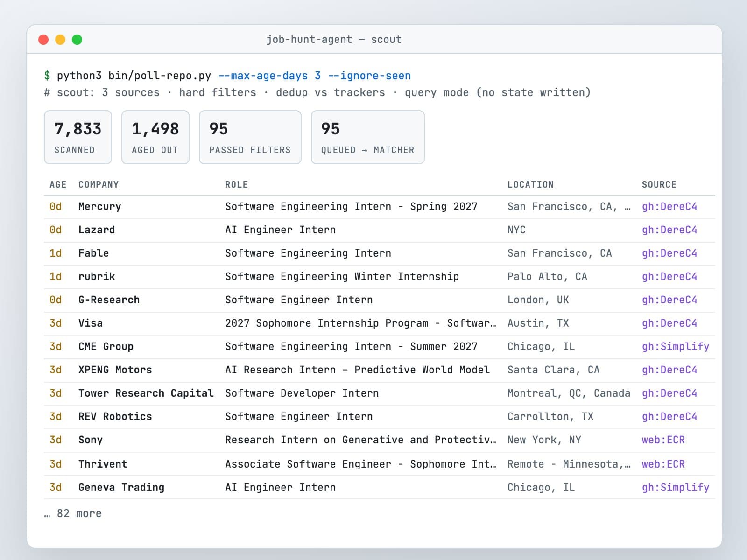Select the G-Research company name
Viewport: 747px width, 560px height.
pyautogui.click(x=109, y=300)
